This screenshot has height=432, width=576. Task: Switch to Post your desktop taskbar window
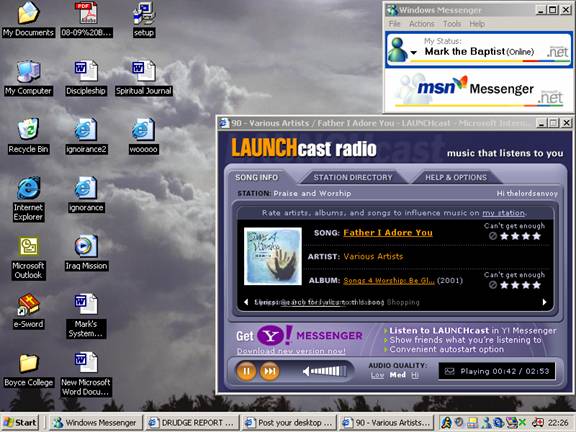288,423
